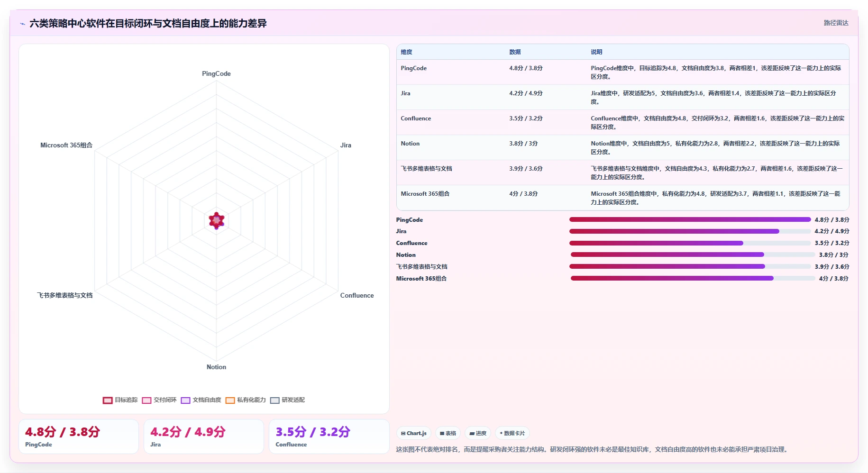Select the Confluence table row name
This screenshot has width=868, height=473.
tap(416, 118)
